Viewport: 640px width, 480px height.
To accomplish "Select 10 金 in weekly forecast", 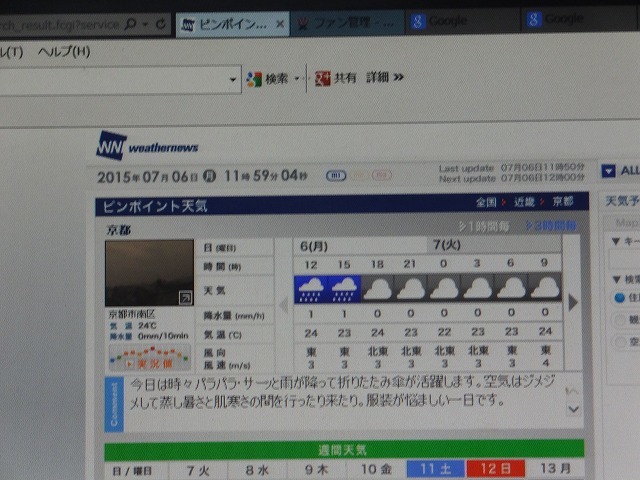I will (x=376, y=469).
